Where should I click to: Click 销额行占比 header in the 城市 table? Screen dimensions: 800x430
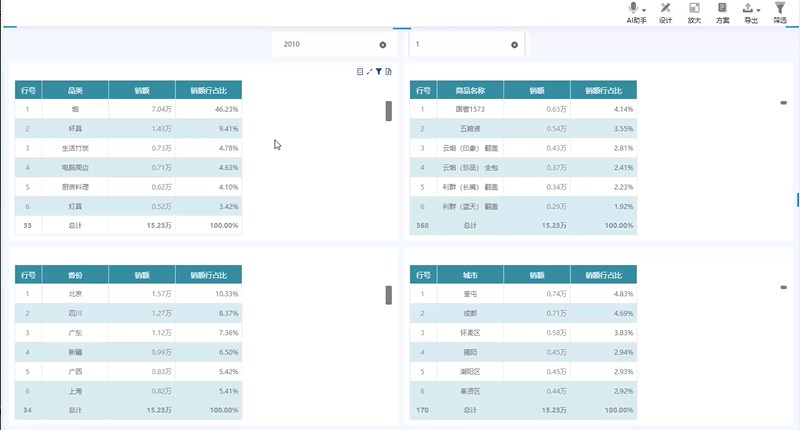click(604, 275)
